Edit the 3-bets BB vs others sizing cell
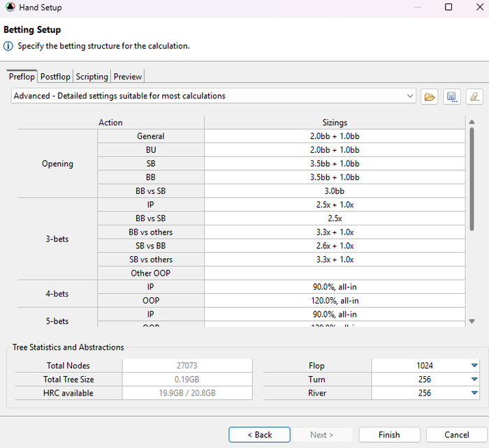The width and height of the screenshot is (489, 448). (x=335, y=232)
